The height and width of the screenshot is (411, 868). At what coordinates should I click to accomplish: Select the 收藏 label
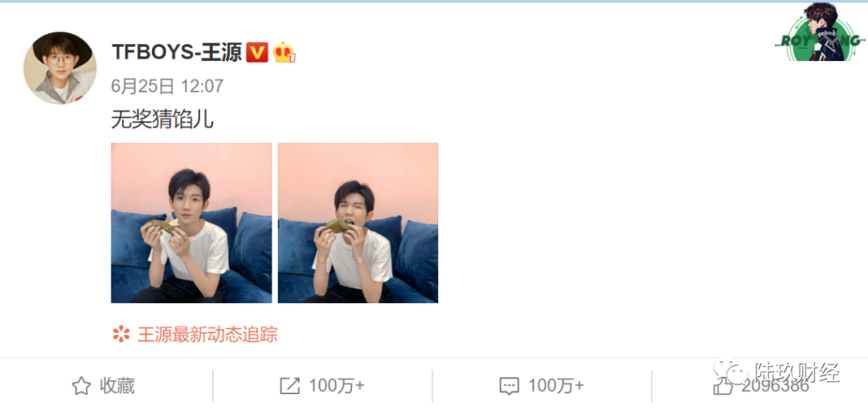coord(117,386)
